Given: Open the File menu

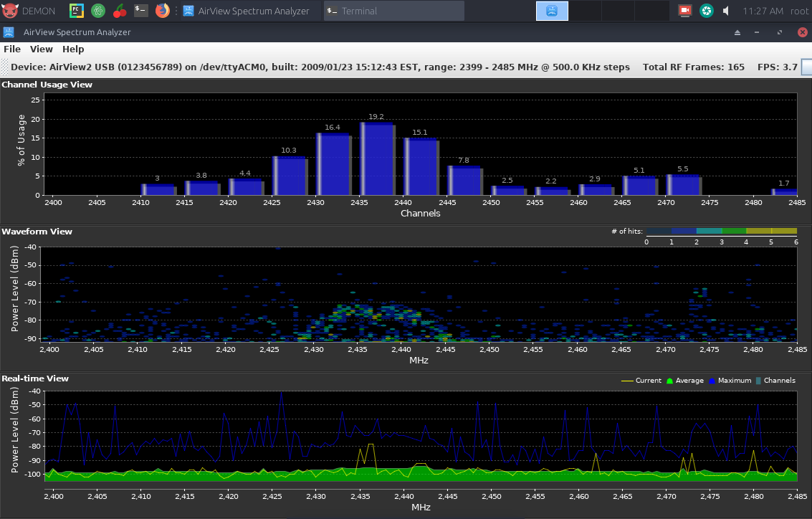Looking at the screenshot, I should coord(12,49).
